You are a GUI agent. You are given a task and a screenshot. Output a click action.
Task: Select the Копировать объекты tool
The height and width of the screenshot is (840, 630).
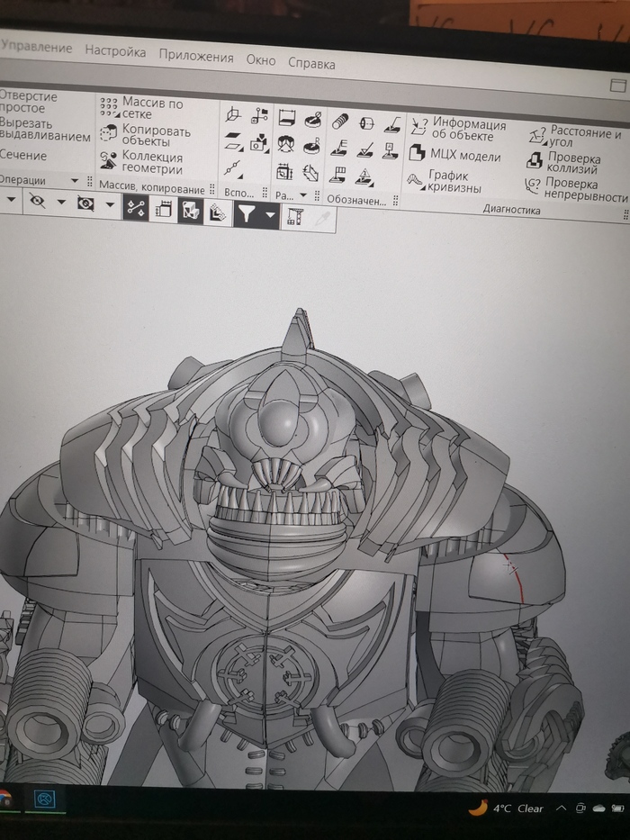[144, 135]
